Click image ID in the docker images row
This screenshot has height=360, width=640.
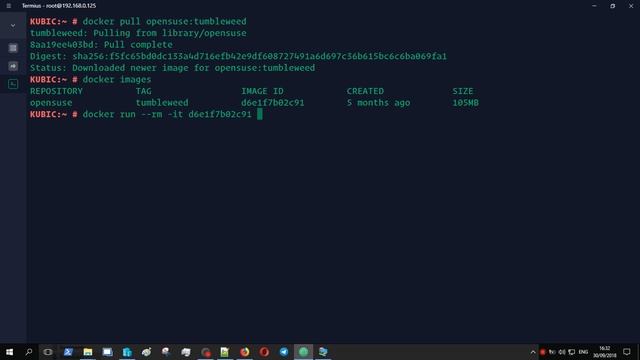273,103
